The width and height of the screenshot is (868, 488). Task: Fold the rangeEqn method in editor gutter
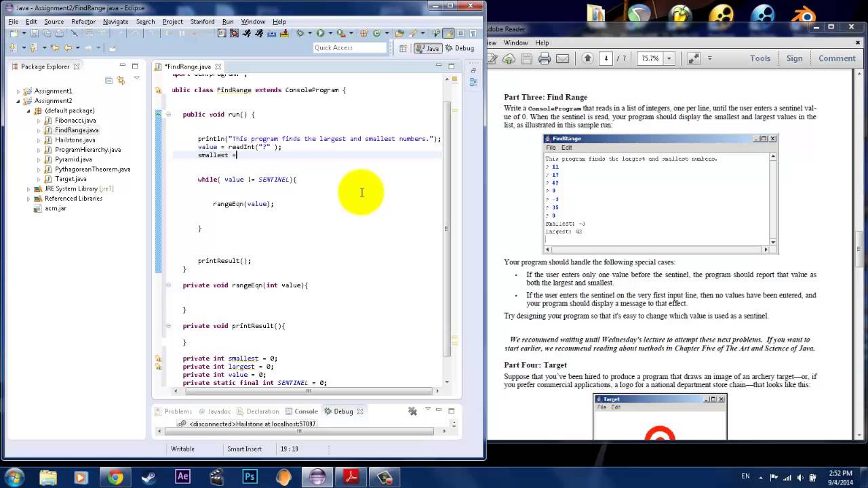(168, 285)
